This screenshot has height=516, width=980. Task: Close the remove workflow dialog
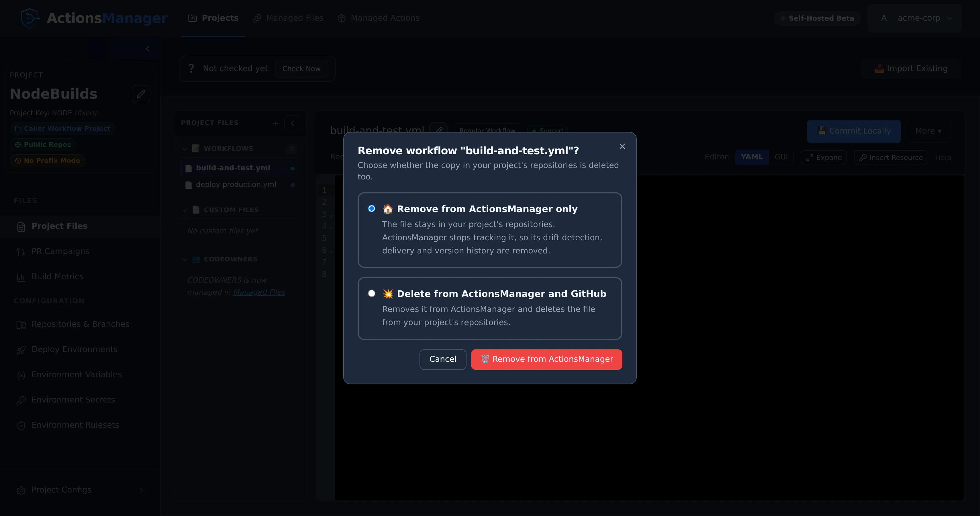pos(622,146)
